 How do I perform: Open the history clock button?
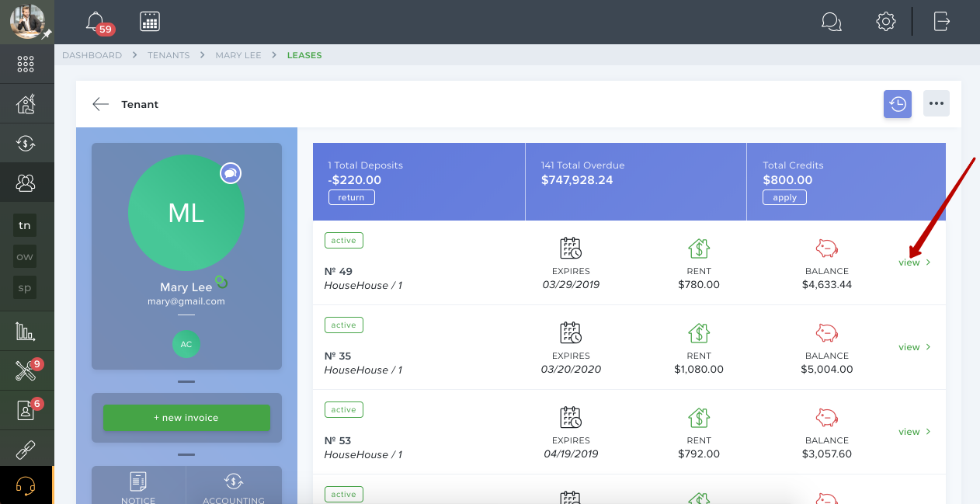coord(898,104)
